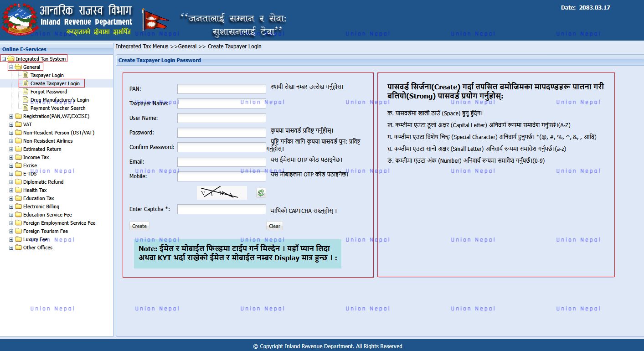Click the folder icon beside Other Offices

(18, 248)
